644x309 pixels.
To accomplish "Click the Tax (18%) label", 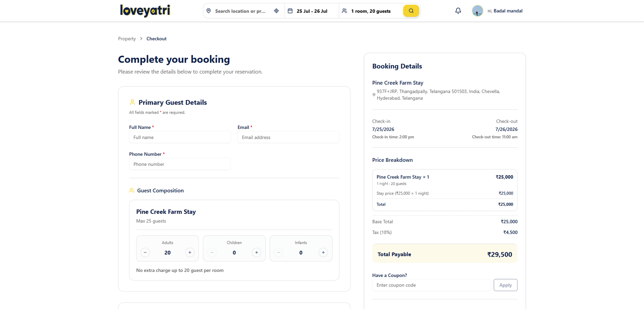I will [x=382, y=232].
